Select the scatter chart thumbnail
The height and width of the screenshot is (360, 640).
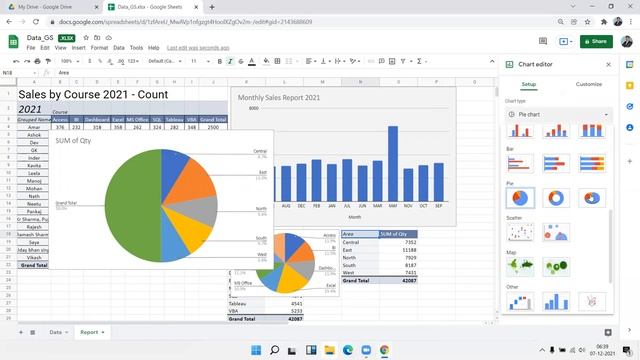520,232
